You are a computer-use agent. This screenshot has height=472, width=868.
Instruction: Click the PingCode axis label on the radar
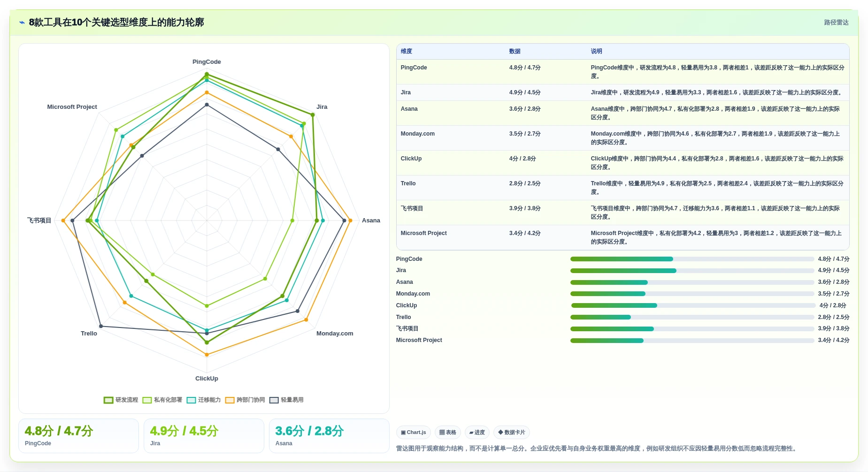[207, 62]
